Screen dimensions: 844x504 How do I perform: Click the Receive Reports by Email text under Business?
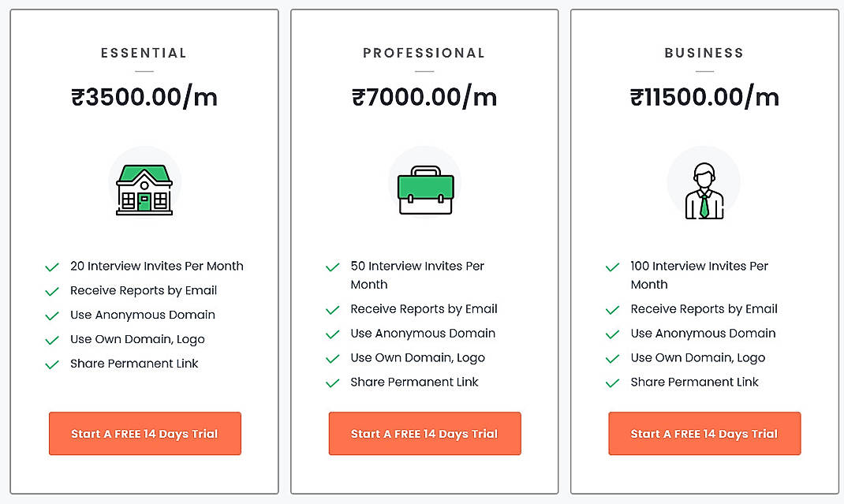click(x=704, y=308)
